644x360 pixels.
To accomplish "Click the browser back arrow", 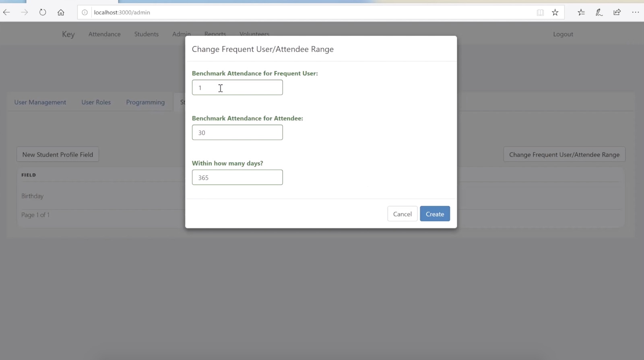I will click(6, 12).
